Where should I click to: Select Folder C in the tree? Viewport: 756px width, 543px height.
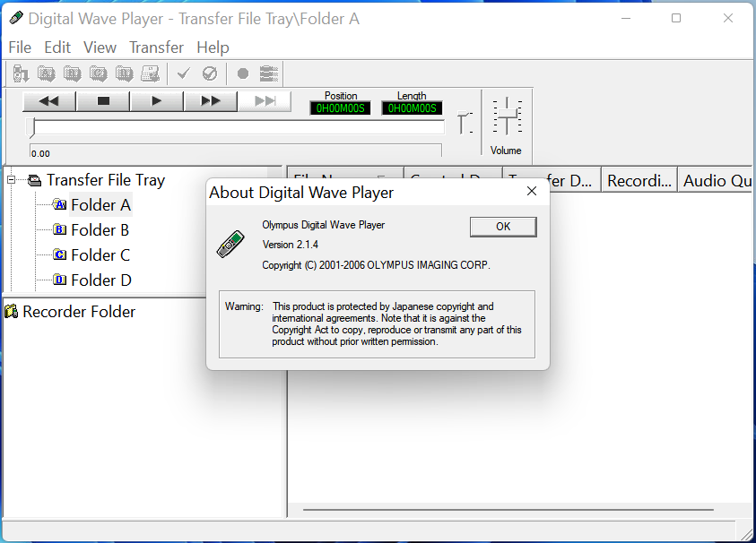point(100,255)
